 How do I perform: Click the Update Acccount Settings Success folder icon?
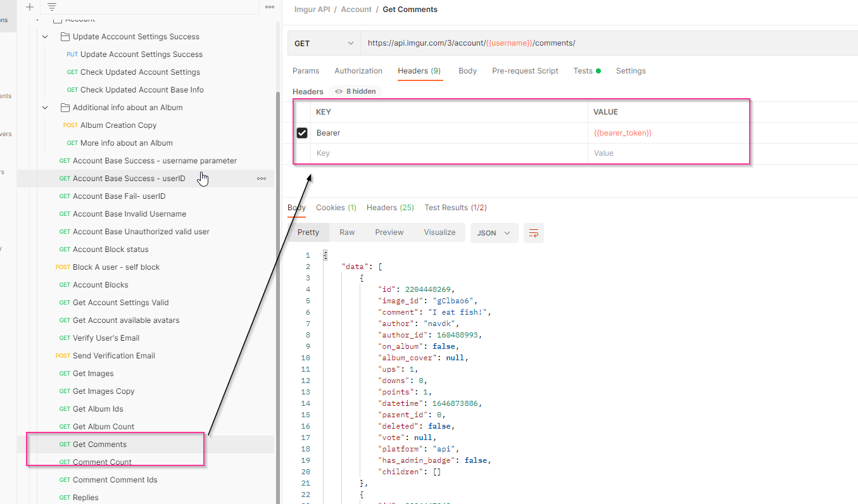tap(65, 37)
